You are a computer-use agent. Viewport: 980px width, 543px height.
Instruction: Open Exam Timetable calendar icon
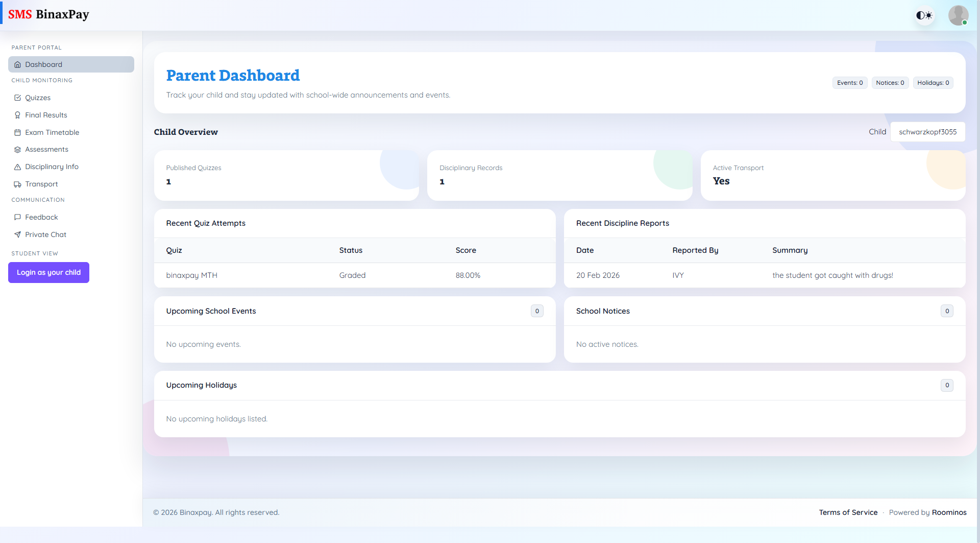(18, 132)
